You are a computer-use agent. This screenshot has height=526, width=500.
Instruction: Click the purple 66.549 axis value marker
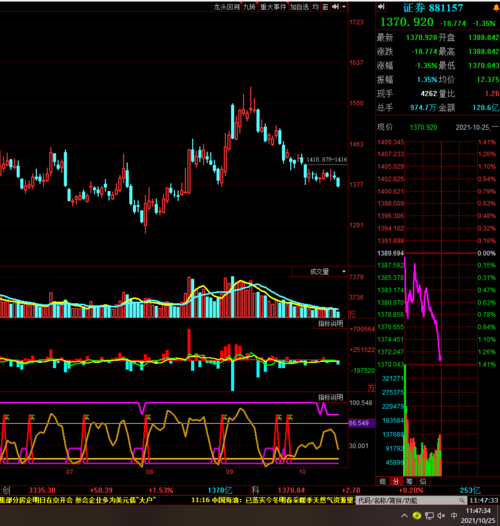362,423
